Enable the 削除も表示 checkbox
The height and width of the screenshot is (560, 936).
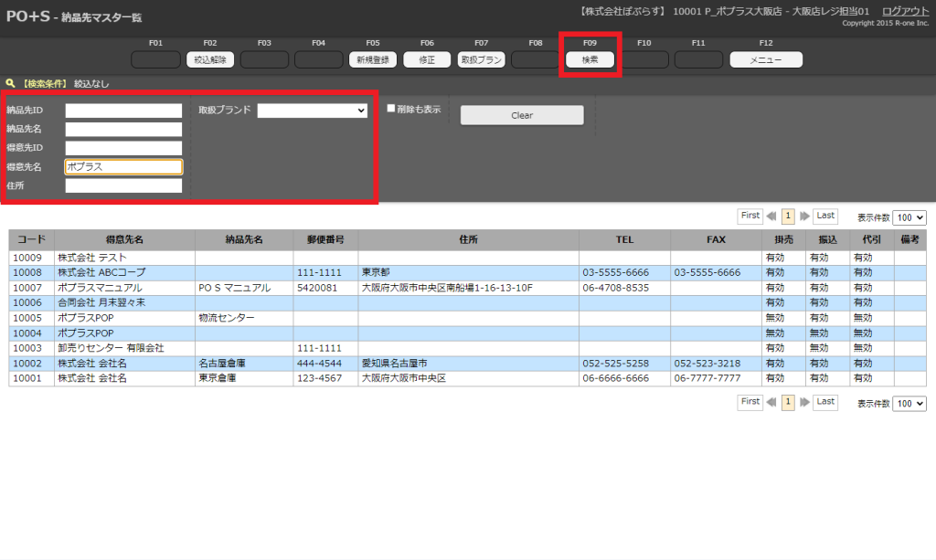pos(391,109)
